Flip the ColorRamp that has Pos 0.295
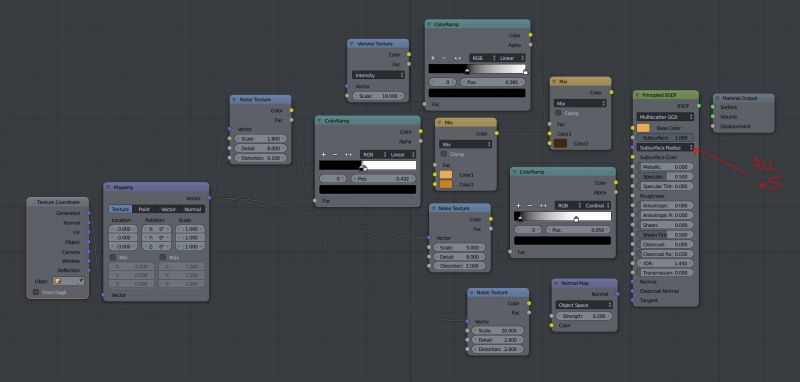The width and height of the screenshot is (800, 382). [x=458, y=58]
